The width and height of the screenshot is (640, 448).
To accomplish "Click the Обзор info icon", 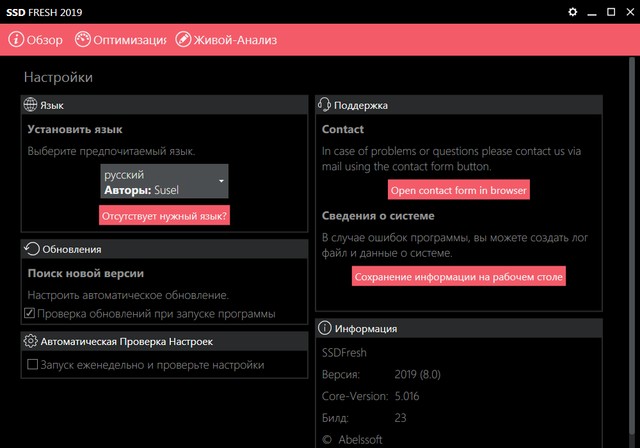I will (x=17, y=40).
